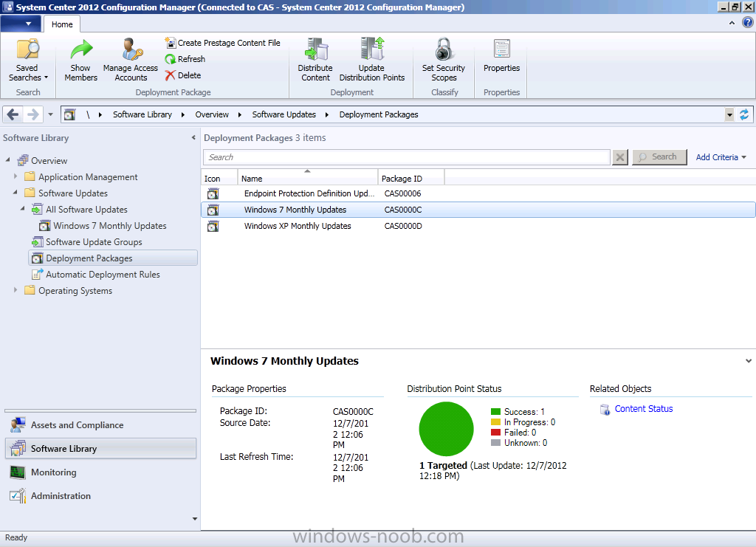Clear the search with the X button

click(x=620, y=157)
